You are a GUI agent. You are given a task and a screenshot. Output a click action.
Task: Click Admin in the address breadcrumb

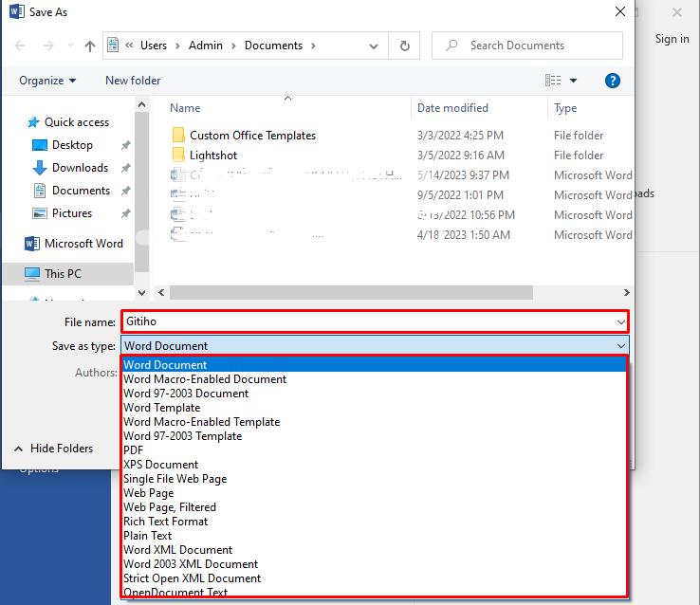tap(206, 46)
